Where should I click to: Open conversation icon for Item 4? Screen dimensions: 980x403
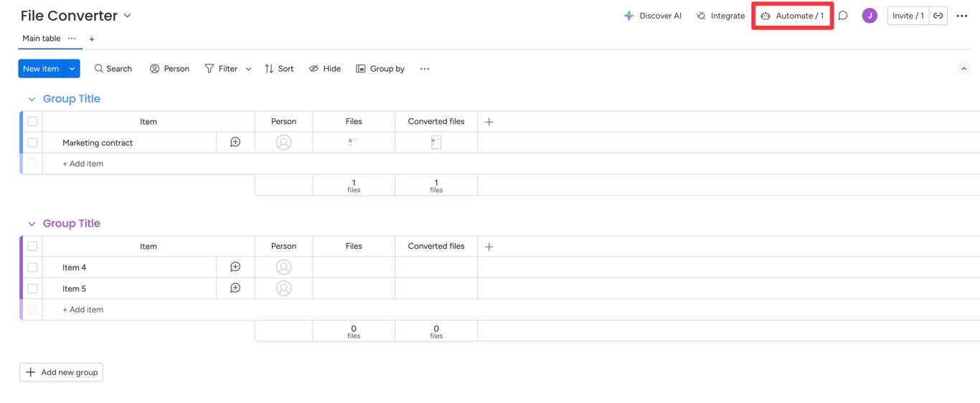pyautogui.click(x=235, y=267)
